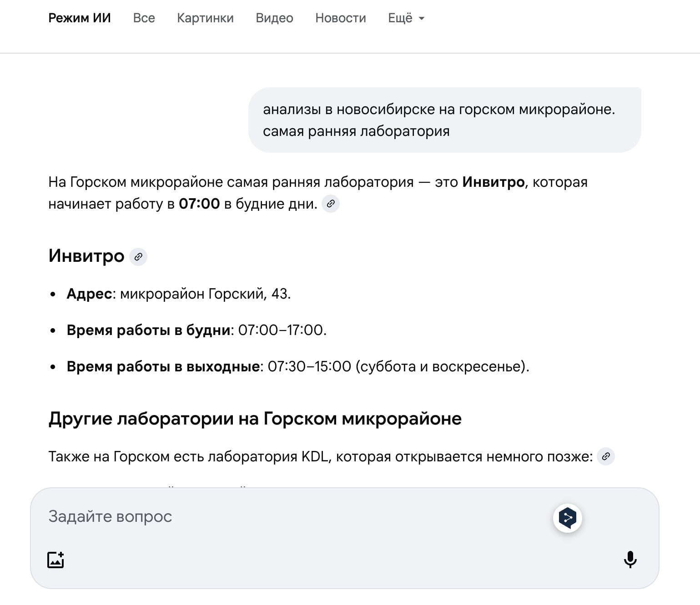The height and width of the screenshot is (605, 700).
Task: Click the Инвитро section heading
Action: point(86,256)
